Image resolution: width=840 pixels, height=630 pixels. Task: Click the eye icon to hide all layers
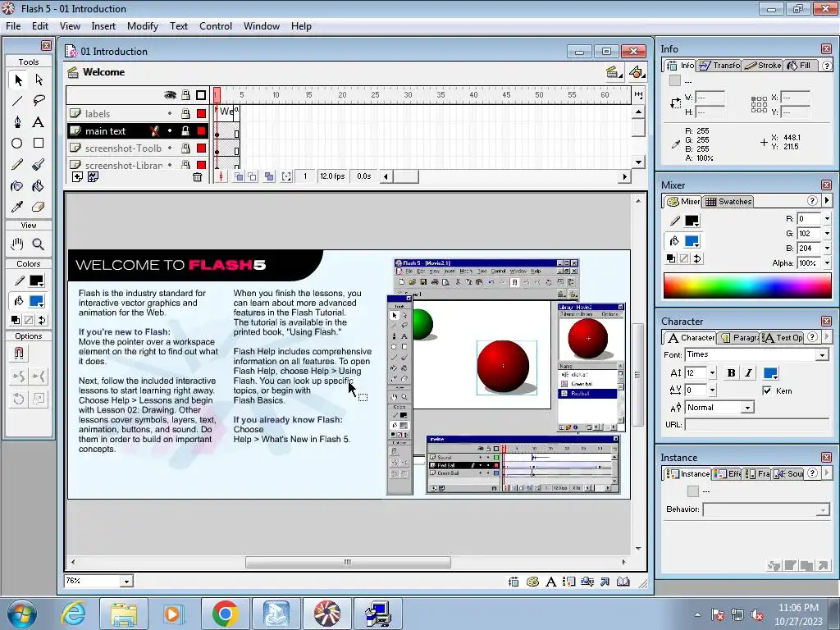coord(170,95)
